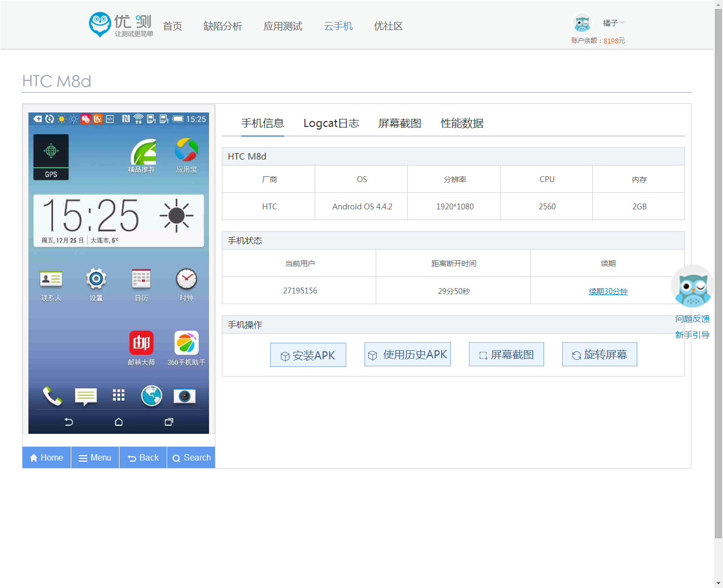Open the camera icon in phone dock
The width and height of the screenshot is (723, 588).
(x=184, y=396)
